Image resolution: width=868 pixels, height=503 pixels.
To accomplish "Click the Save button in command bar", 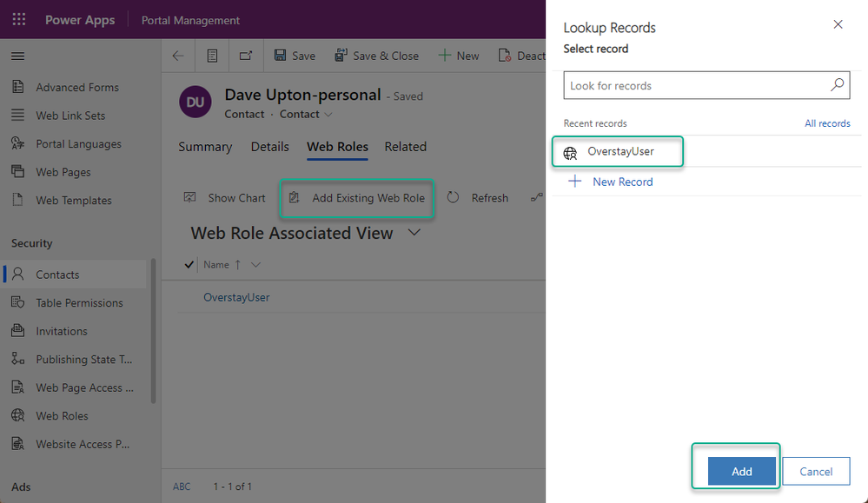I will pyautogui.click(x=295, y=56).
